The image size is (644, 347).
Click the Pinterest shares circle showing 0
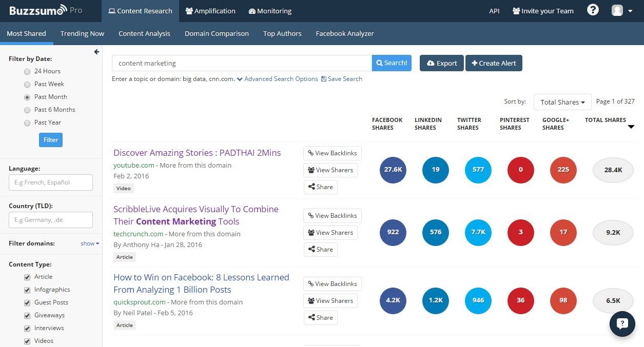(521, 170)
